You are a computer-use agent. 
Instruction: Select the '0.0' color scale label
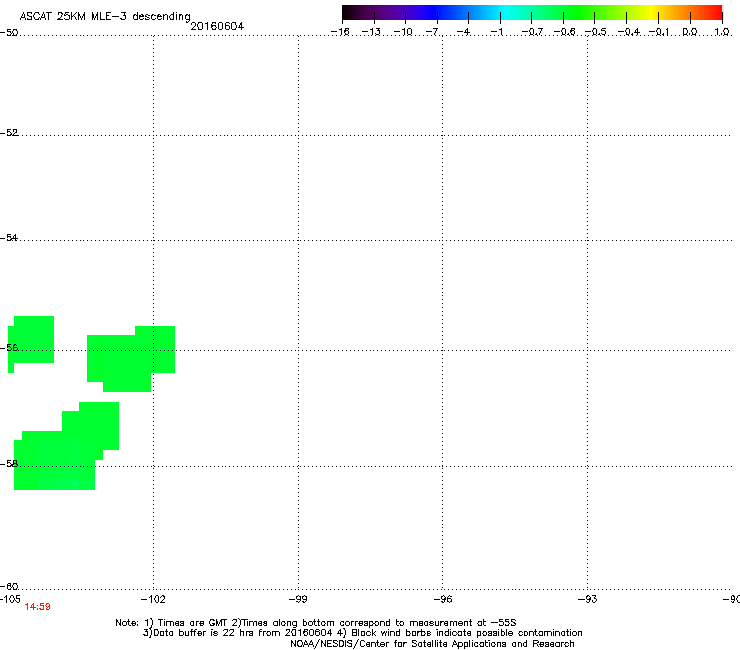point(690,32)
